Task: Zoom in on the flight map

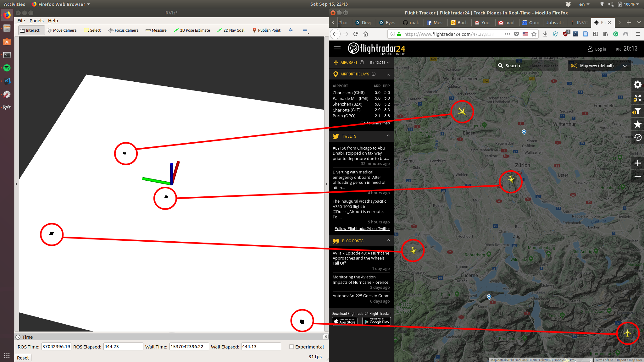Action: point(637,163)
